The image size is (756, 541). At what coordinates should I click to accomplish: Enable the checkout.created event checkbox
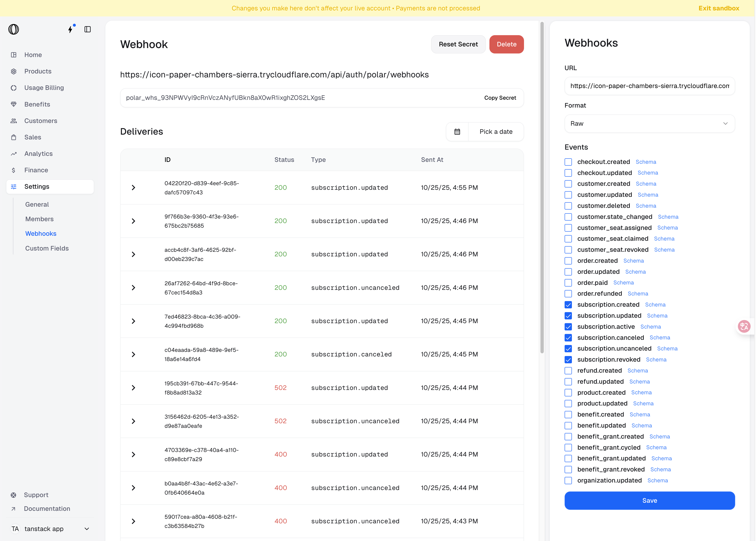568,162
